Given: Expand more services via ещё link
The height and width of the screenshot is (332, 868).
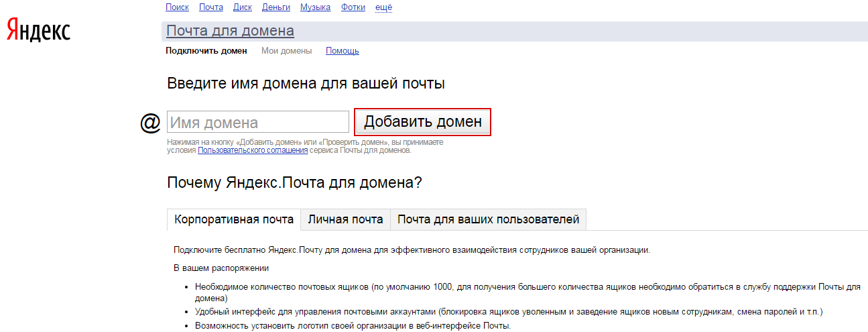Looking at the screenshot, I should click(383, 7).
